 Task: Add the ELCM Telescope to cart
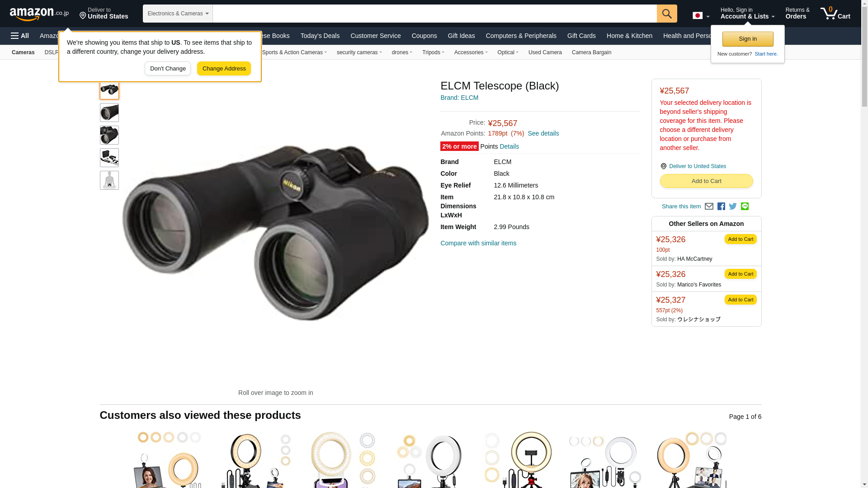[706, 181]
